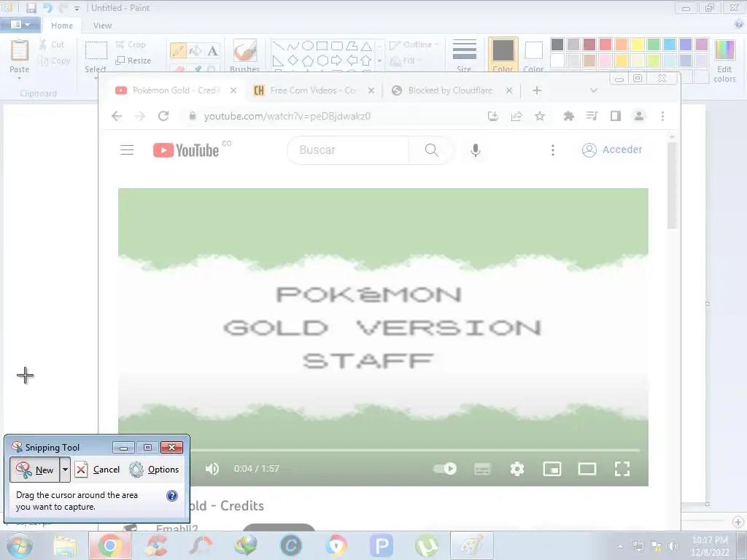
Task: Bookmark this page with the star icon
Action: pyautogui.click(x=540, y=116)
